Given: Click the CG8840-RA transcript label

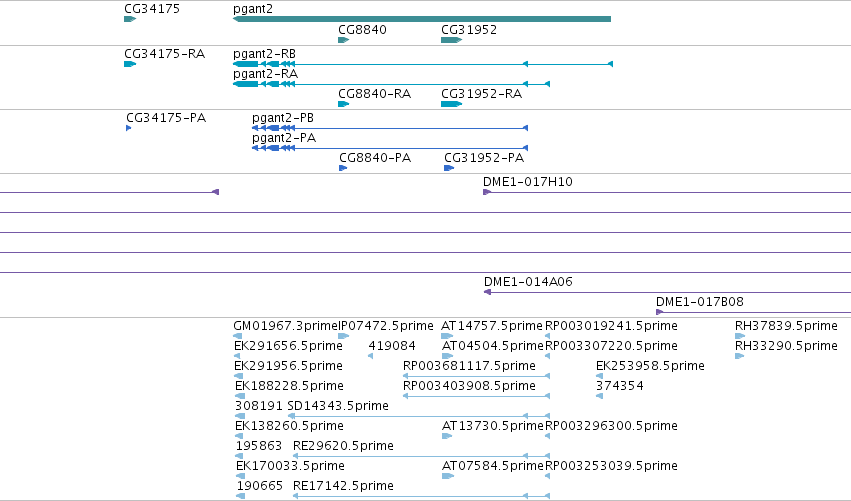Looking at the screenshot, I should pos(374,93).
